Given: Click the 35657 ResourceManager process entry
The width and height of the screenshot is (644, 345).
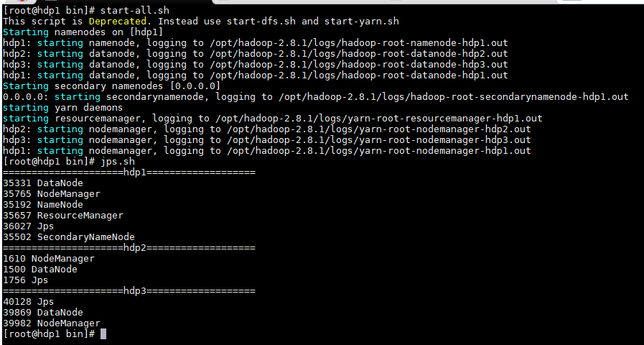Looking at the screenshot, I should (x=63, y=216).
